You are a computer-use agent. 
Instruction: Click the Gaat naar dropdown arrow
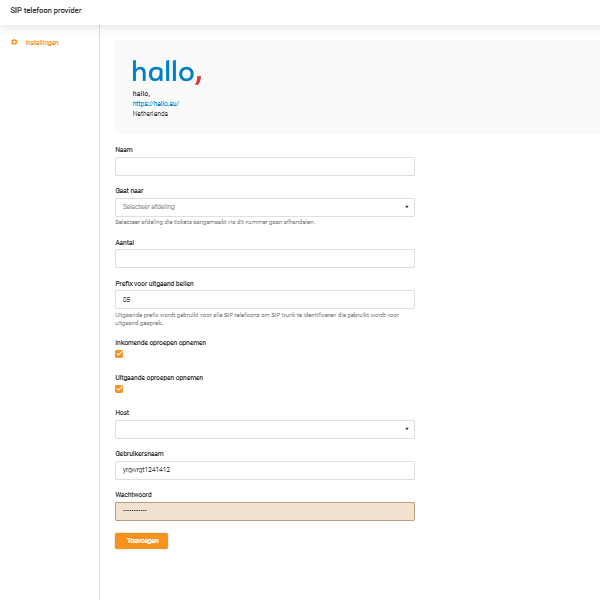pyautogui.click(x=407, y=207)
